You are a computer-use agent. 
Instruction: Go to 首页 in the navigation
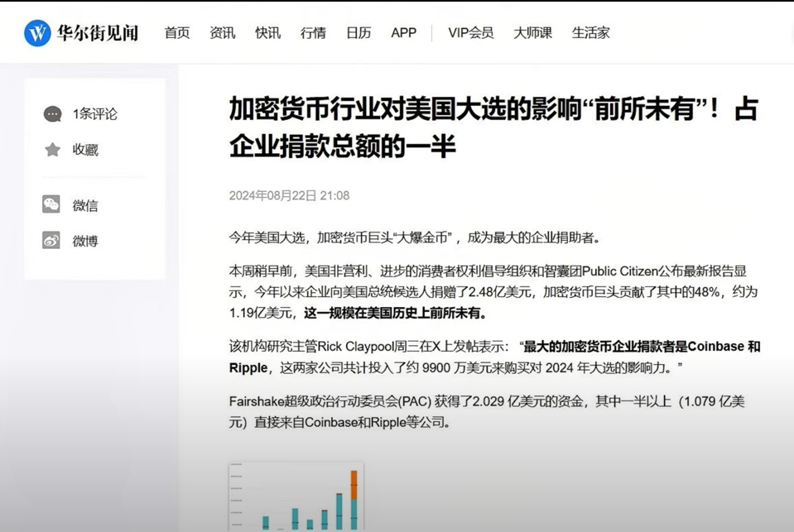pyautogui.click(x=176, y=33)
